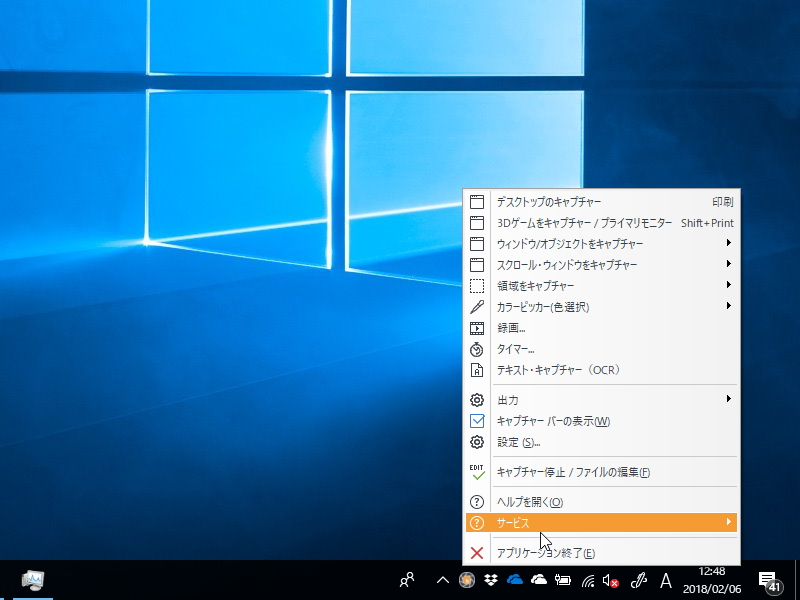Open テキスト・キャプチャー (OCR) via its icon
The width and height of the screenshot is (800, 600).
[478, 370]
